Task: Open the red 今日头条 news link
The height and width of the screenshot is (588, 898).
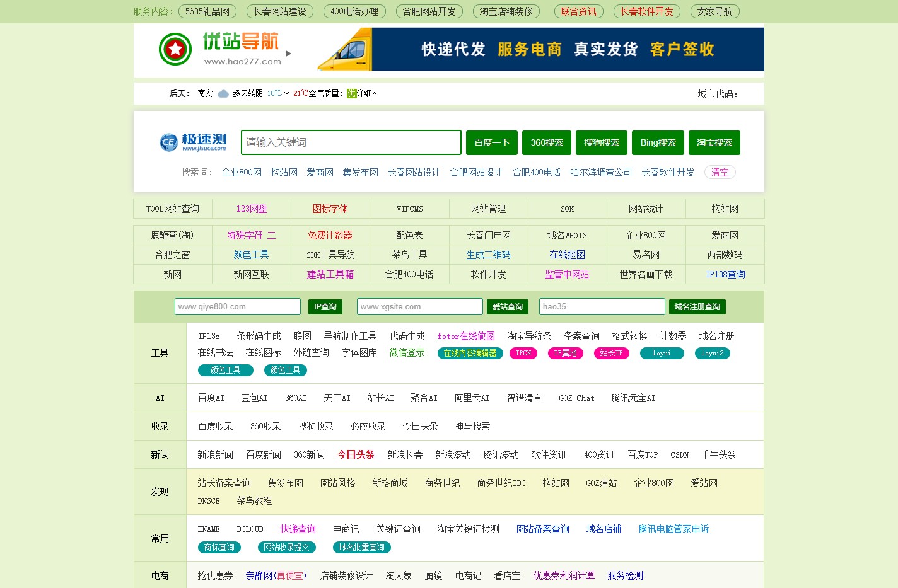Action: pyautogui.click(x=356, y=454)
